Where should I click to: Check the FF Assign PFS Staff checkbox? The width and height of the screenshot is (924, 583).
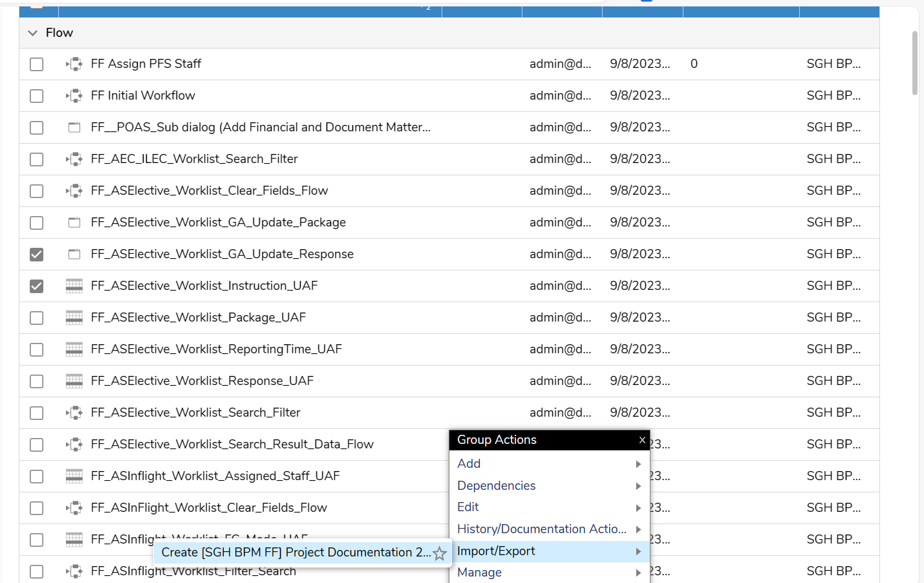click(x=37, y=64)
